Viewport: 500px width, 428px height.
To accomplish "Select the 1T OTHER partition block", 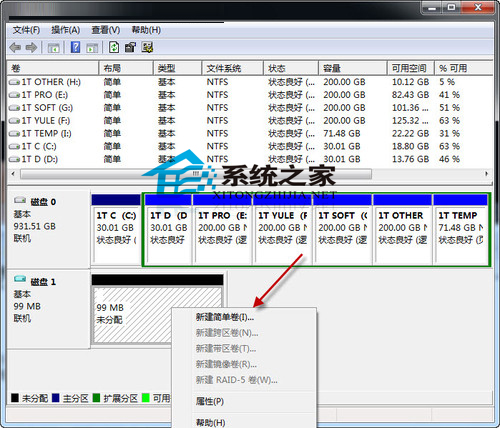I will pos(403,229).
